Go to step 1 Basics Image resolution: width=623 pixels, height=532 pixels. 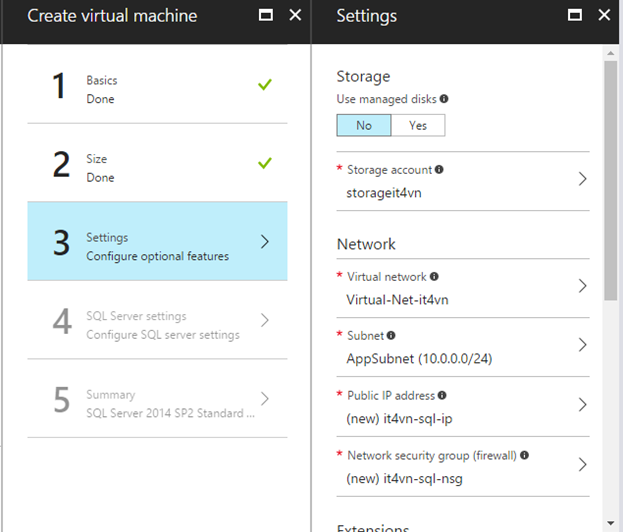click(157, 88)
